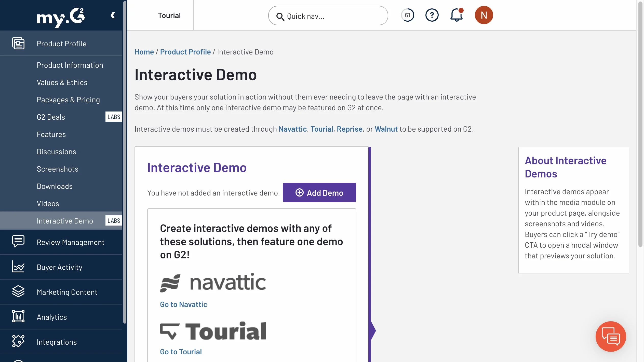Click the Quick nav search field
The image size is (644, 362).
328,16
